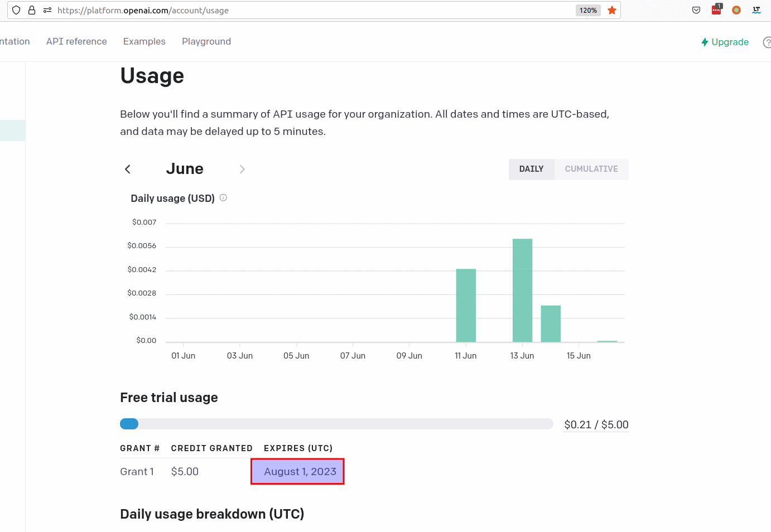Click the Free trial usage heading

[169, 397]
